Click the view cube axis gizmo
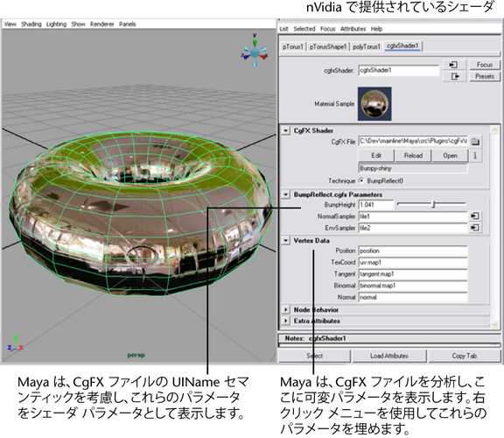 coord(255,52)
